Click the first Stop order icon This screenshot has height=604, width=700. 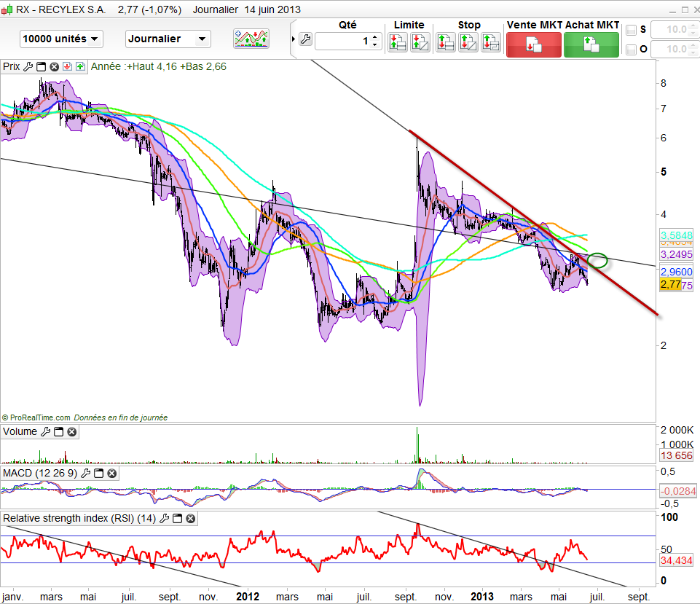pyautogui.click(x=446, y=42)
